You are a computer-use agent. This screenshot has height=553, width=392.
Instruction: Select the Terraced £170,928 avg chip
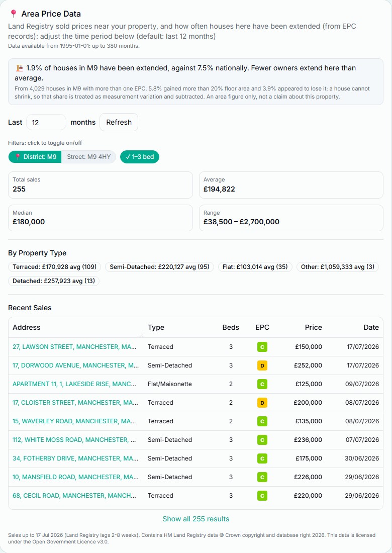pyautogui.click(x=55, y=267)
